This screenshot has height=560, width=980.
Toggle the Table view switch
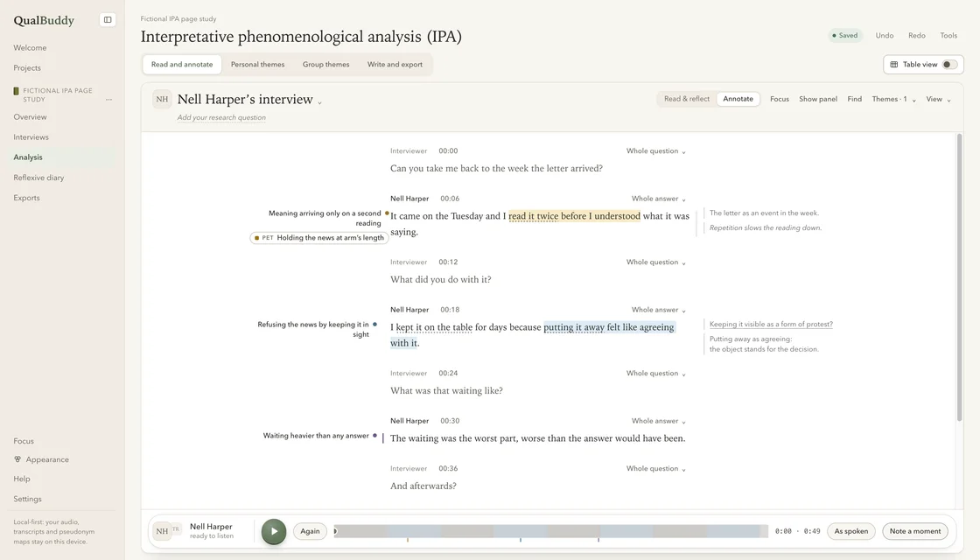[x=949, y=65]
